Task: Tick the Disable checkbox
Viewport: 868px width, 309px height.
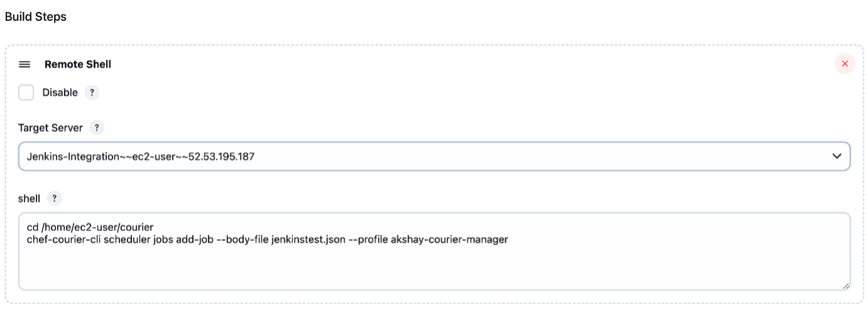Action: click(26, 93)
